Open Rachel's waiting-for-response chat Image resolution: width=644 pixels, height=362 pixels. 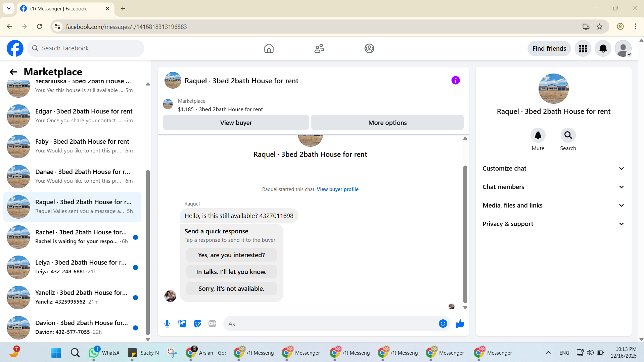[72, 237]
